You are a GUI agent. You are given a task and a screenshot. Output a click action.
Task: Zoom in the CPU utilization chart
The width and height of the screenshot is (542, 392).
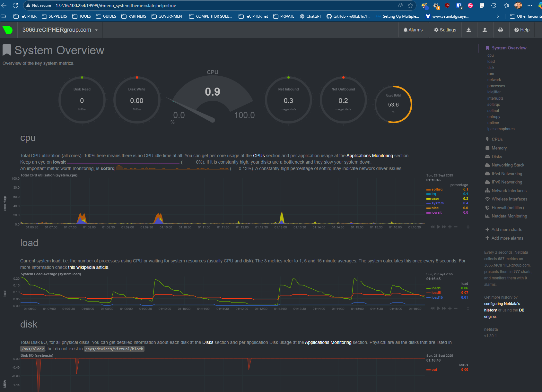coord(450,227)
